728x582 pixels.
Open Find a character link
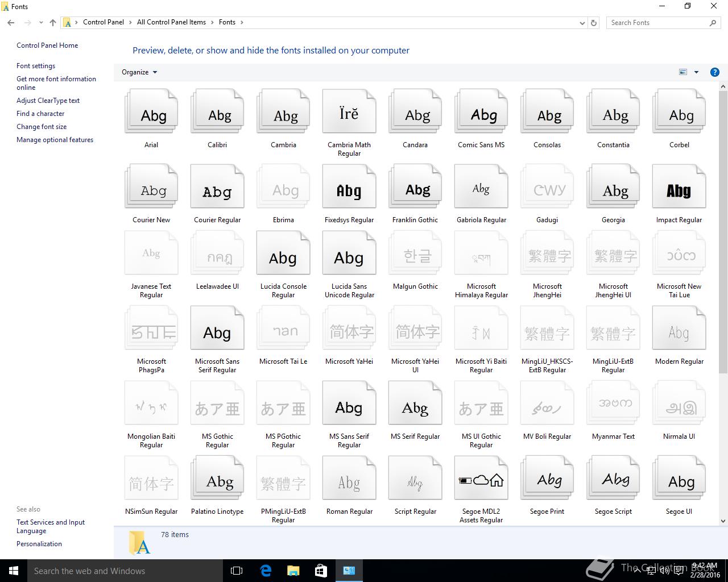[x=40, y=114]
